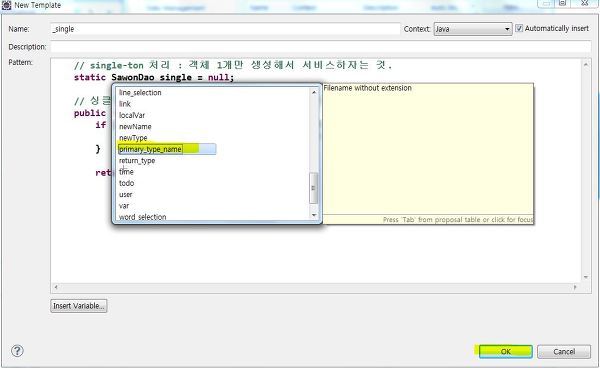Select newType in the proposal list
This screenshot has width=600, height=368.
coord(133,138)
